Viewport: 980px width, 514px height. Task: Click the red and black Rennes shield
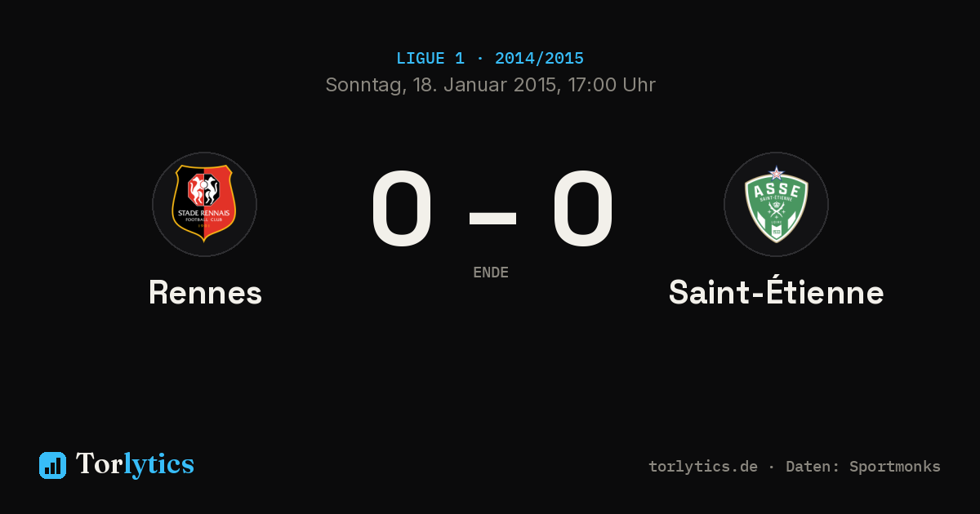(204, 203)
